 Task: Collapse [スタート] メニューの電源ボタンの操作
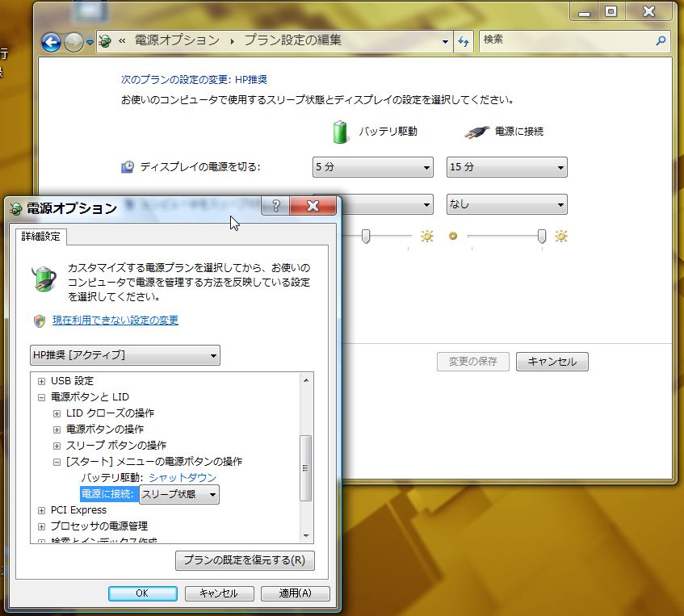[x=57, y=462]
